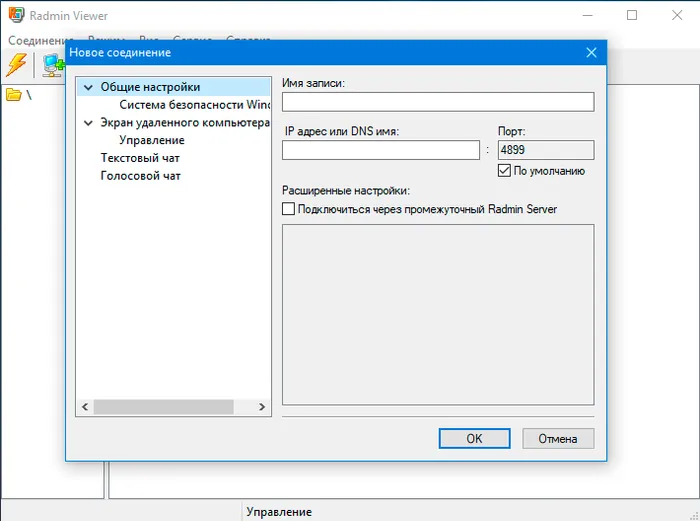700x521 pixels.
Task: Close the Radmin Viewer main window
Action: 677,15
